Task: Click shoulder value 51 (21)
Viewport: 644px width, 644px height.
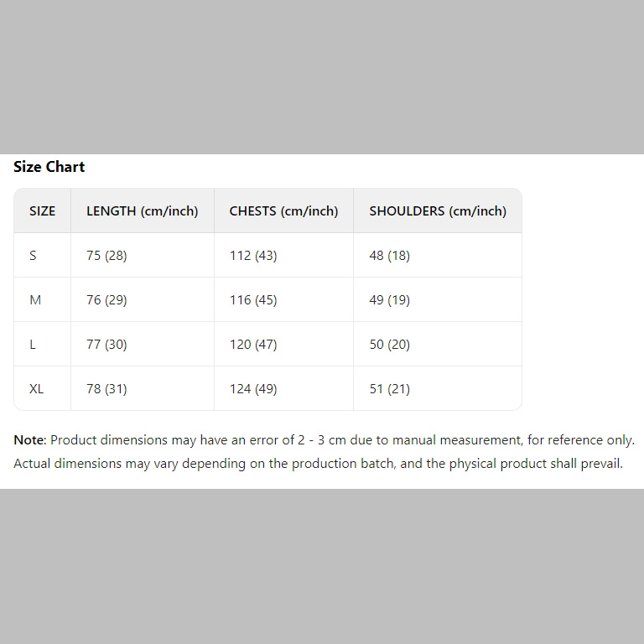Action: click(389, 389)
